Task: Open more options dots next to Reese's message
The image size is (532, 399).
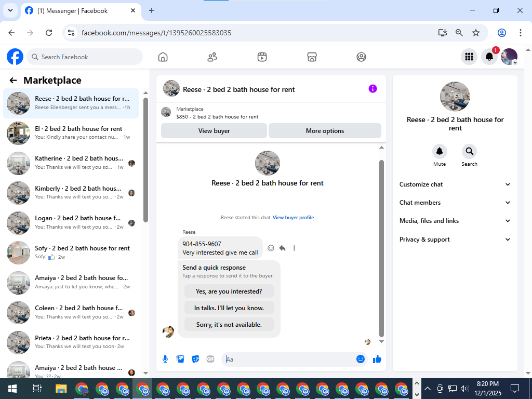Action: coord(294,248)
